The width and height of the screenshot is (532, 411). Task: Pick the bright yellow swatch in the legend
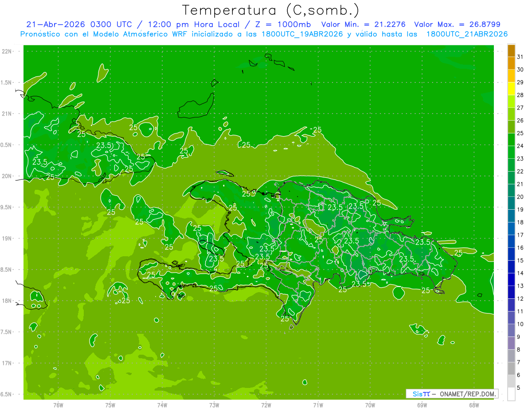tap(511, 89)
